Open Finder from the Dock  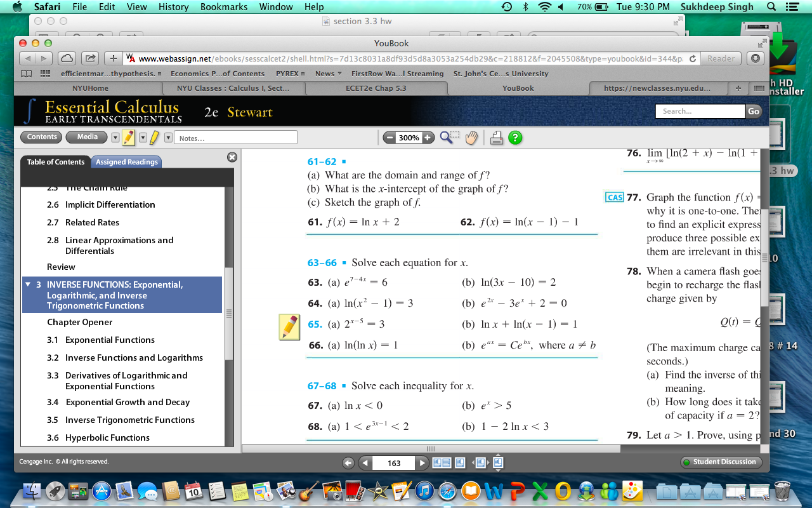(x=32, y=490)
